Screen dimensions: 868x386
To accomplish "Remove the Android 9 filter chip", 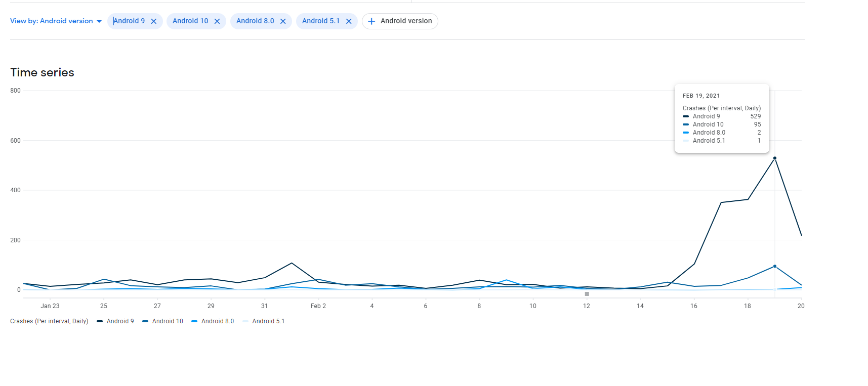I will pyautogui.click(x=154, y=21).
